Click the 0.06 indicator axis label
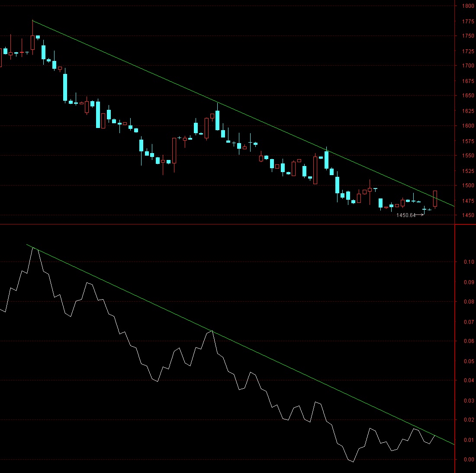The height and width of the screenshot is (473, 476). 469,341
